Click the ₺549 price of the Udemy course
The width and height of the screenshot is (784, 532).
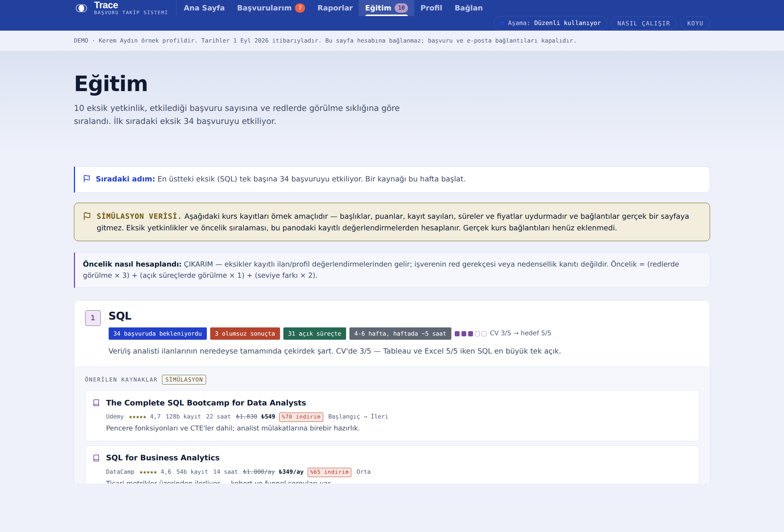point(268,417)
